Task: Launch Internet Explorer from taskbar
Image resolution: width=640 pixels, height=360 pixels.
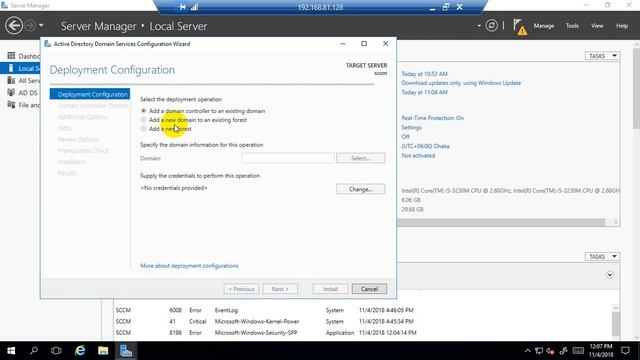Action: (x=80, y=351)
